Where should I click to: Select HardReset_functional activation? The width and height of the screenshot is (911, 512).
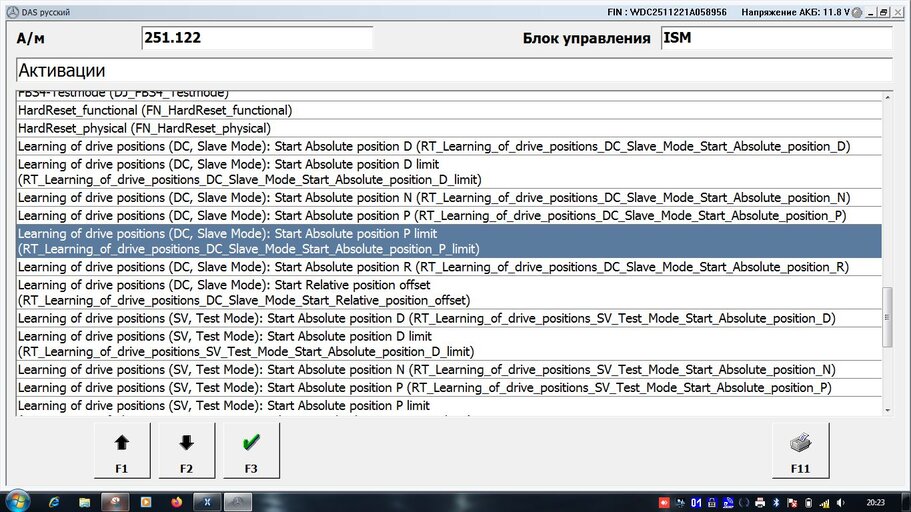point(449,110)
